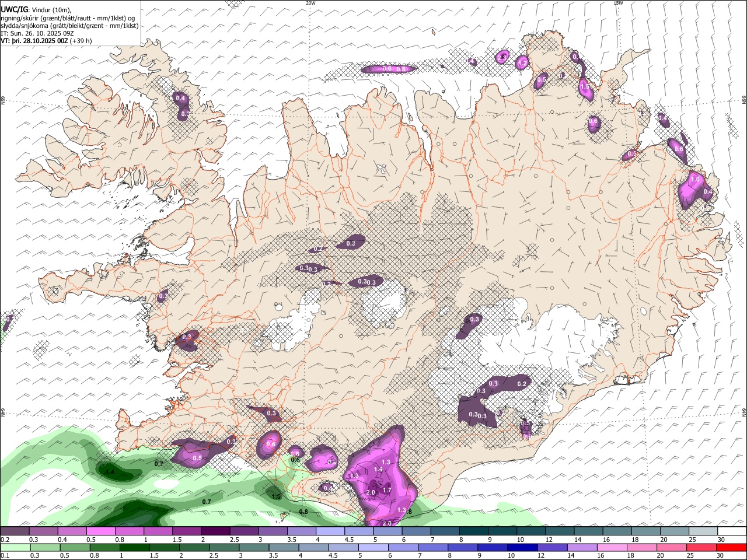Click the '15W' longitude label

618,3
